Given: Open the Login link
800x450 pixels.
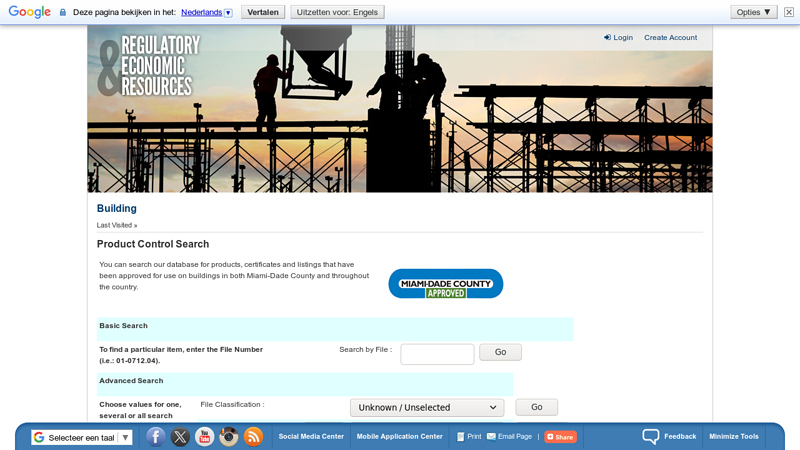Looking at the screenshot, I should (x=618, y=37).
